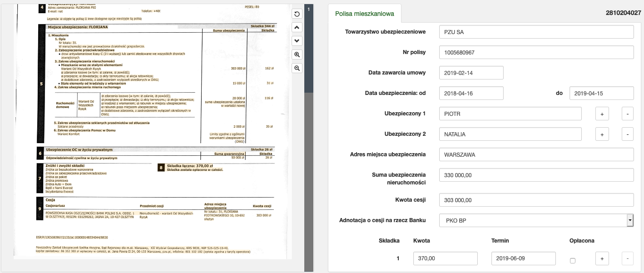Viewport: 644px width, 273px height.
Task: Edit the insurance end date 2019-04-15
Action: [x=601, y=93]
